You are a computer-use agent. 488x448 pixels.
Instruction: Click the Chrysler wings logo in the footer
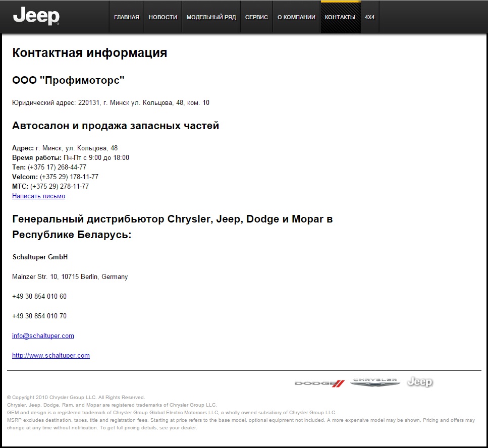[375, 382]
